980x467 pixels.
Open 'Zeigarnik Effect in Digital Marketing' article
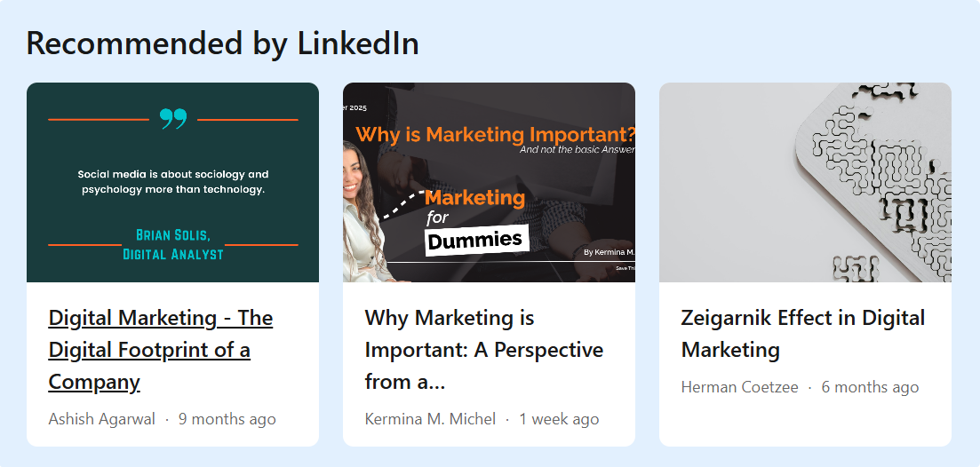pyautogui.click(x=803, y=334)
